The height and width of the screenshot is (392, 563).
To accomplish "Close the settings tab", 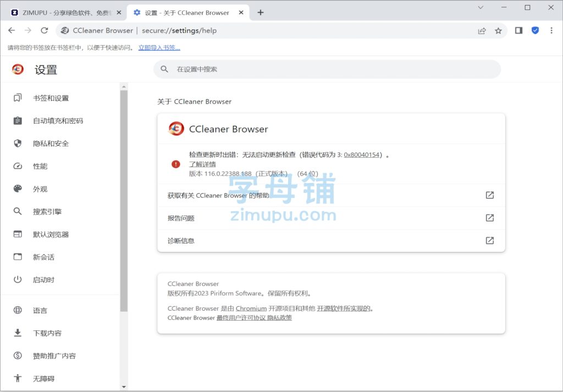I will 241,13.
